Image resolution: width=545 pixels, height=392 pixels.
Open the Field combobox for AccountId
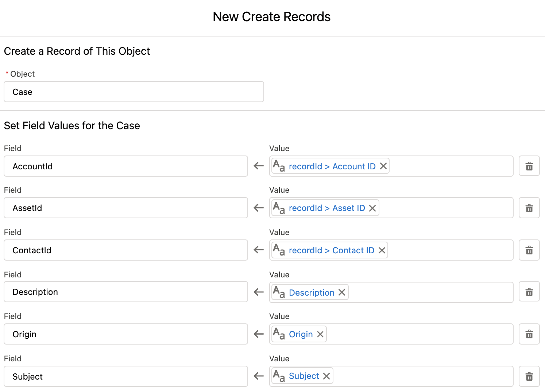[125, 166]
